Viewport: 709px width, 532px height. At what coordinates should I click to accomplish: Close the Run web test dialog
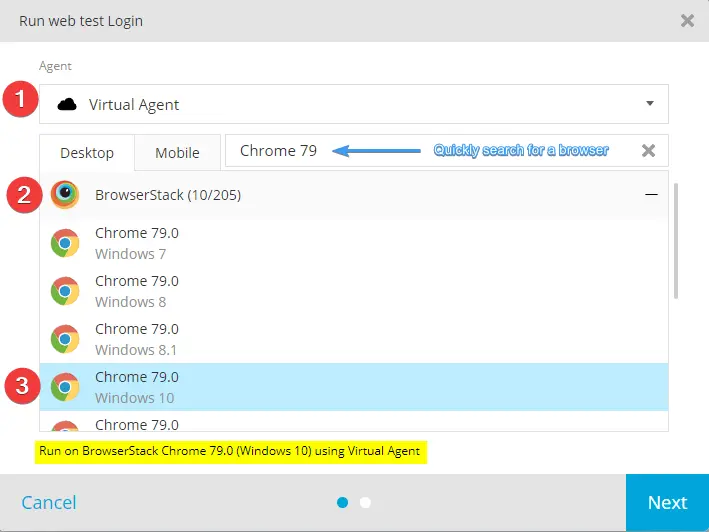tap(687, 20)
